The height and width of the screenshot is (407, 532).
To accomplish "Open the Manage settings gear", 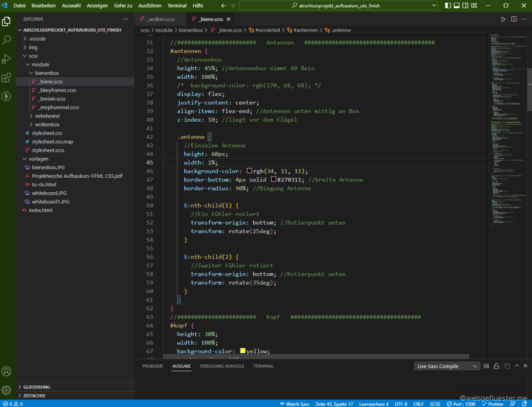I will pyautogui.click(x=6, y=390).
